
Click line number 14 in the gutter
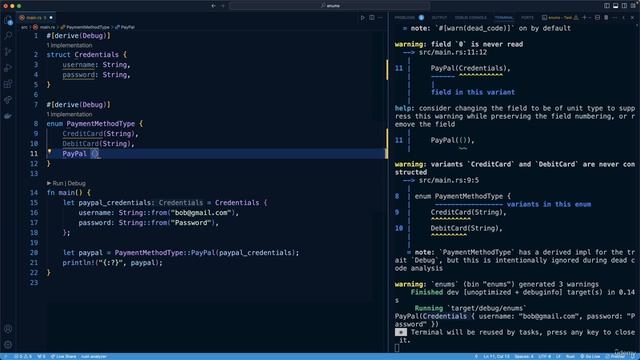[34, 193]
